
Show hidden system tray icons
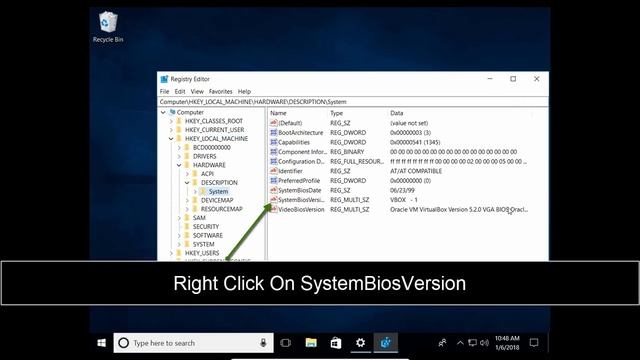click(460, 343)
